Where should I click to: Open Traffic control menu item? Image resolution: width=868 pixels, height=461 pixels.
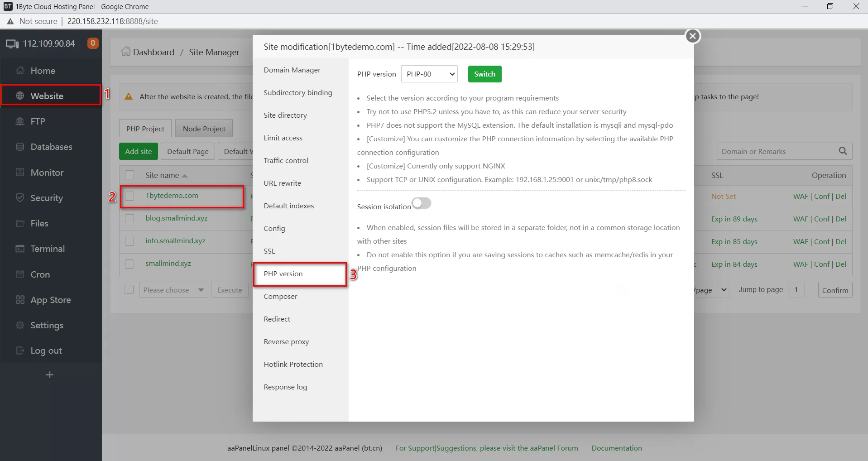[286, 161]
